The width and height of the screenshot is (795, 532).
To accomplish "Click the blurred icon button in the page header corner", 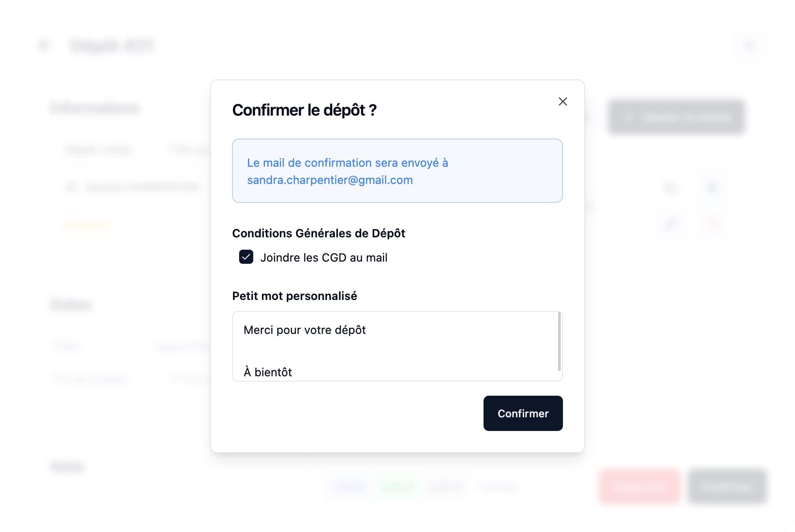I will 749,45.
